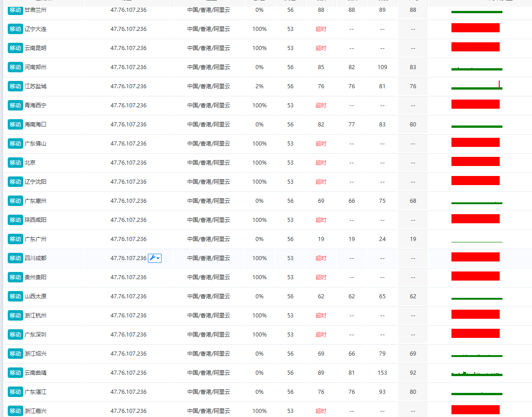
Task: Select the 移动 badge in the 浙江杭州 row
Action: 15,316
